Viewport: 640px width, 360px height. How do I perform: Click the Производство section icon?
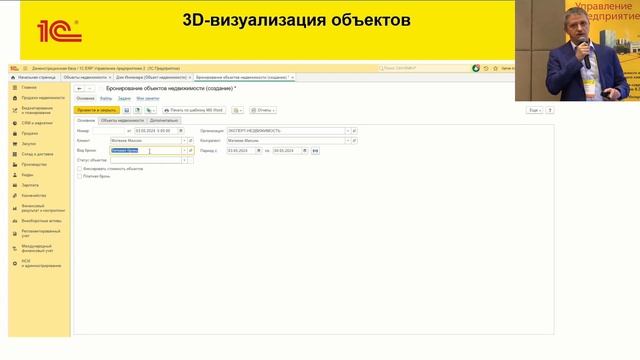click(15, 164)
